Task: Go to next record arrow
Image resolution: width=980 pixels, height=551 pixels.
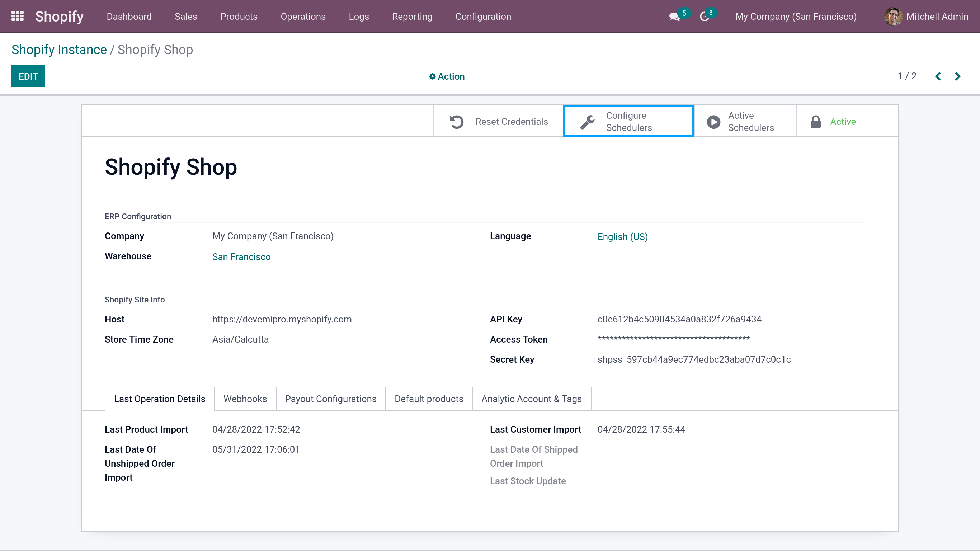Action: point(957,76)
